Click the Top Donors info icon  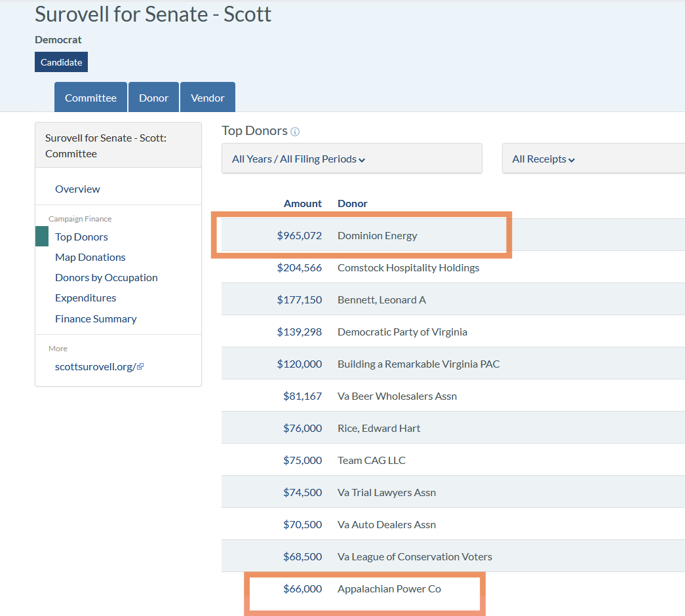click(x=295, y=132)
